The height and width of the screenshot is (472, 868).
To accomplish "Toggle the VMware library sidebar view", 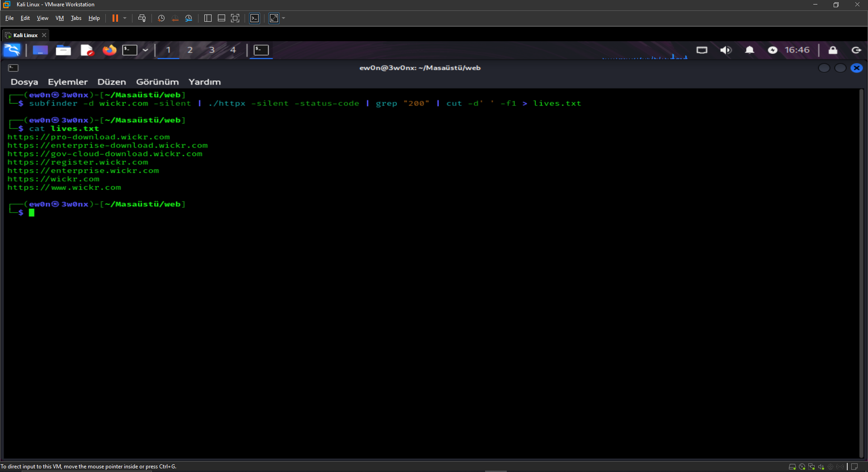I will pos(208,18).
